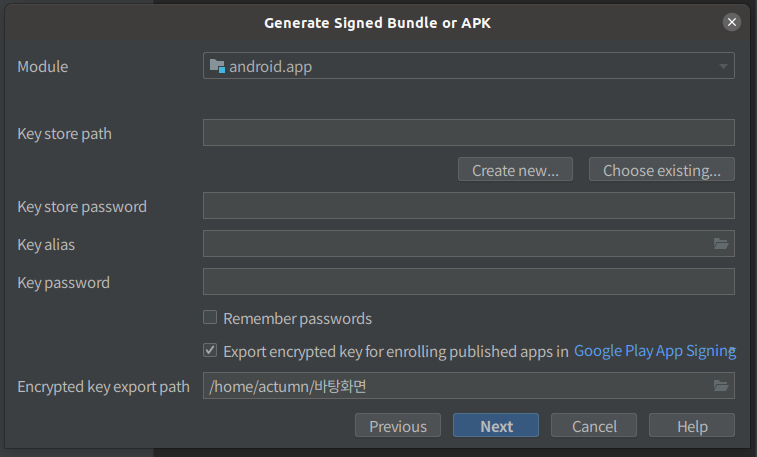
Task: Click the Previous button
Action: (398, 426)
